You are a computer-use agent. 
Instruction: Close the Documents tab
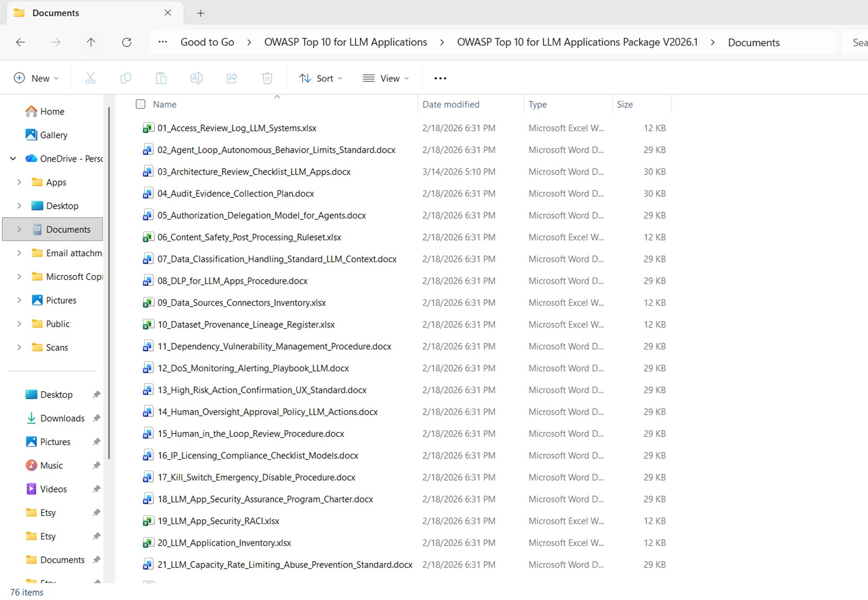[x=168, y=13]
